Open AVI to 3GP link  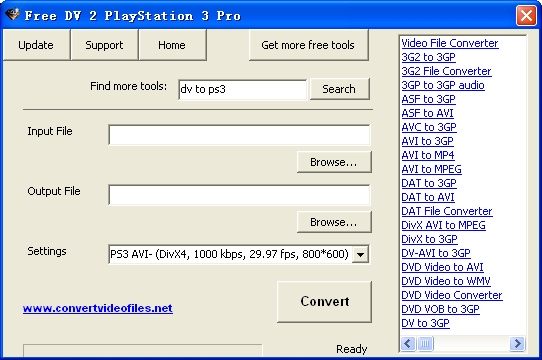(427, 141)
